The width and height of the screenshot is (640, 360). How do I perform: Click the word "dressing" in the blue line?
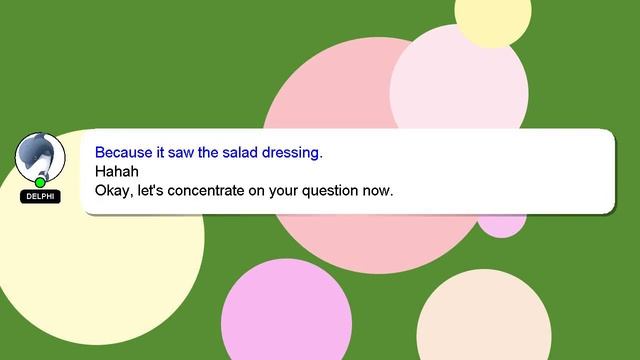292,152
